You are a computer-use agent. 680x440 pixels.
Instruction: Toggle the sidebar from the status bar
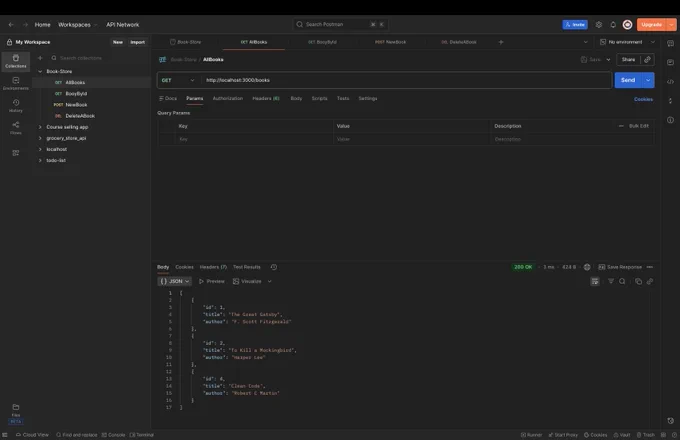tap(5, 435)
